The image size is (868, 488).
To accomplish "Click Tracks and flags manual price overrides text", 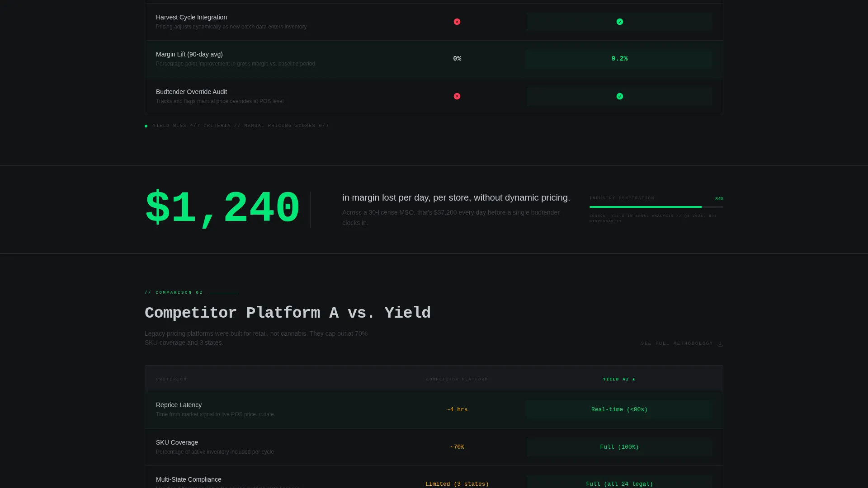I will tap(220, 101).
